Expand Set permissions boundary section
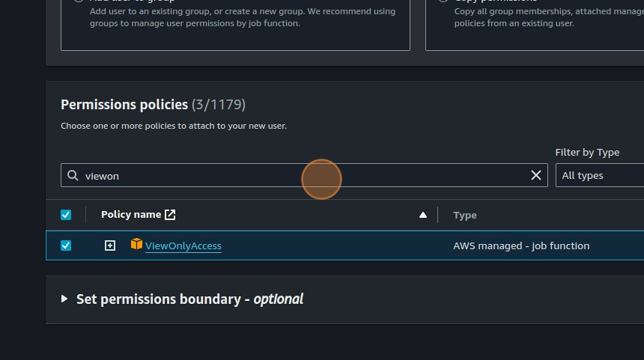The width and height of the screenshot is (644, 360). click(64, 299)
